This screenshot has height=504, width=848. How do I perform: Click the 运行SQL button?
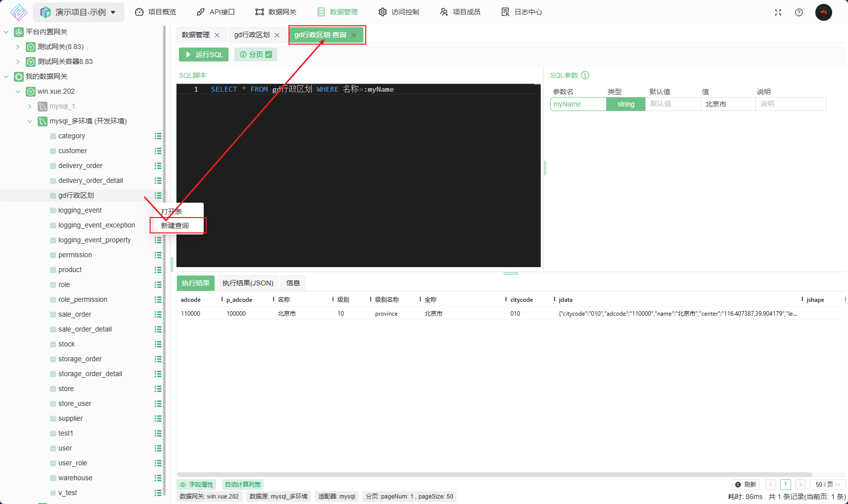tap(204, 55)
